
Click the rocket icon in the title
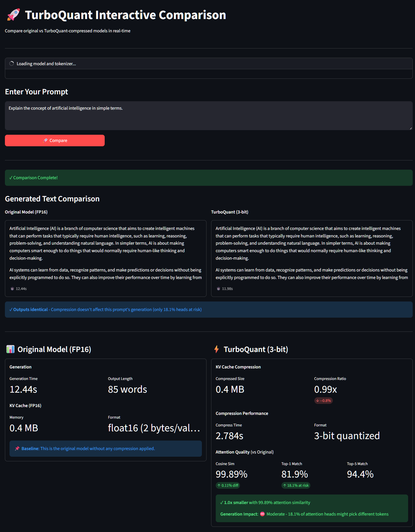coord(13,15)
